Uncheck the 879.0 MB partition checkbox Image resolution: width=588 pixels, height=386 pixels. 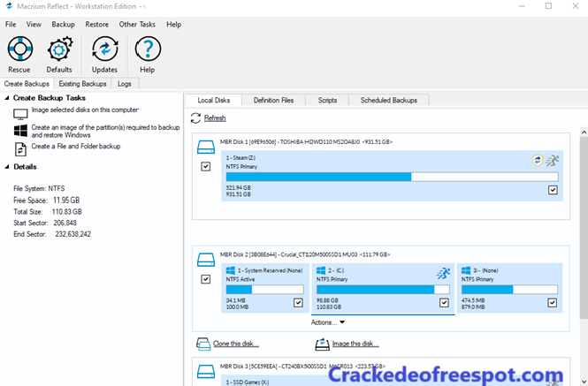553,303
